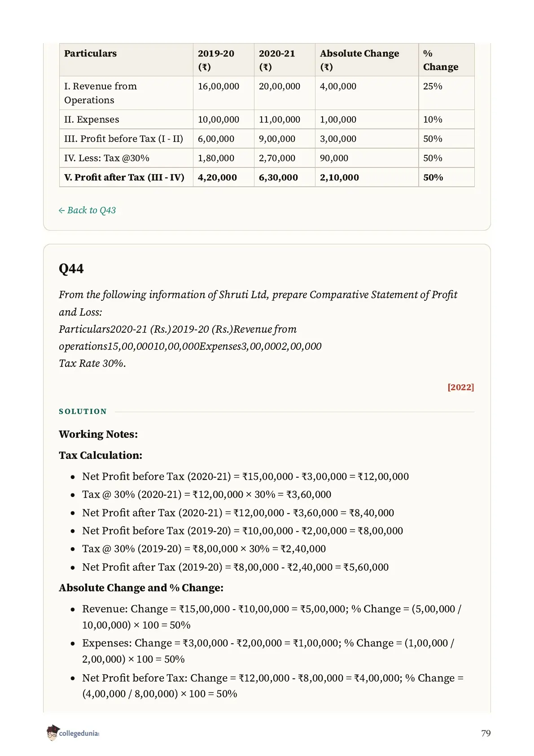The image size is (534, 756).
Task: Select the Profit after Tax row label
Action: 124,177
